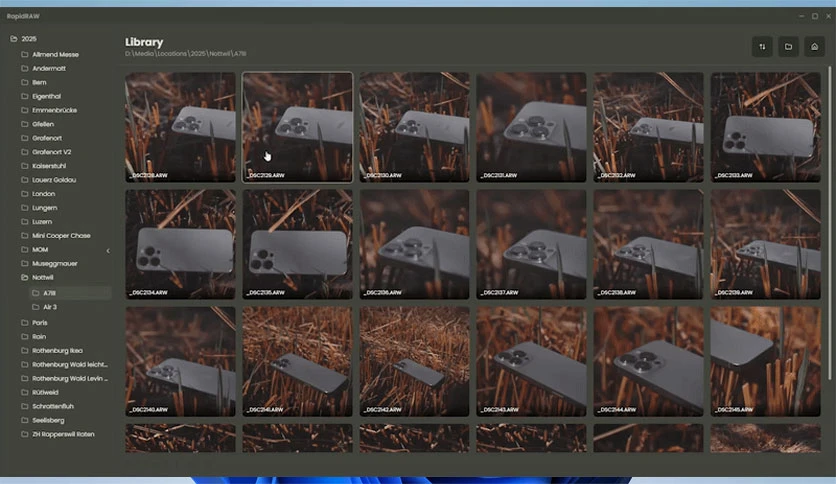Open the ZH Rapperswil Raten folder
This screenshot has width=836, height=484.
click(x=63, y=434)
